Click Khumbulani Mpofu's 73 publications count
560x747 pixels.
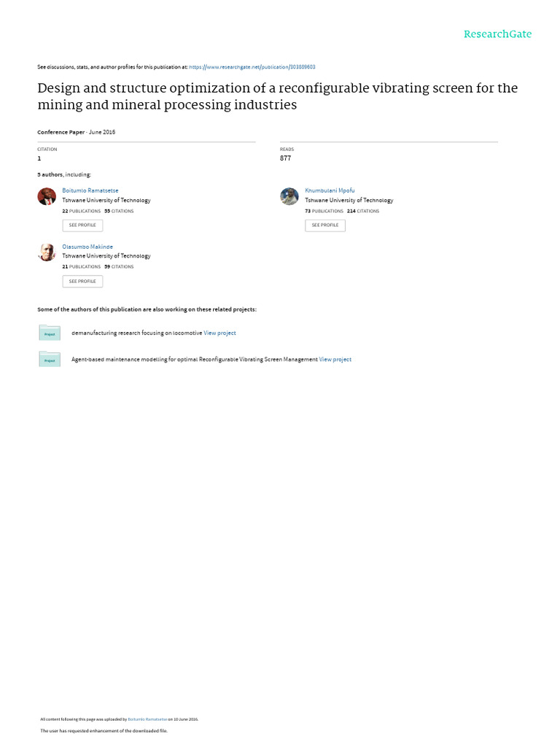(324, 211)
